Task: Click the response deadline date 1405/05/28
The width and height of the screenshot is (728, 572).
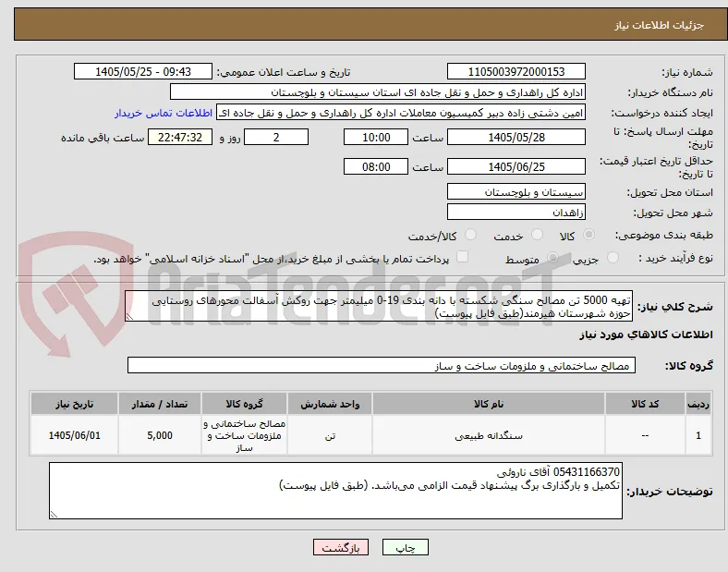Action: [516, 138]
